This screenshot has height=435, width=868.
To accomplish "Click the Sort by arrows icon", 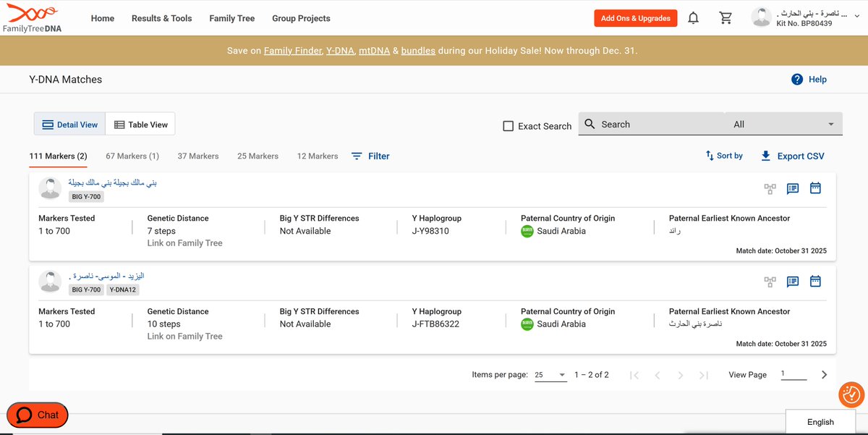I will click(x=710, y=156).
